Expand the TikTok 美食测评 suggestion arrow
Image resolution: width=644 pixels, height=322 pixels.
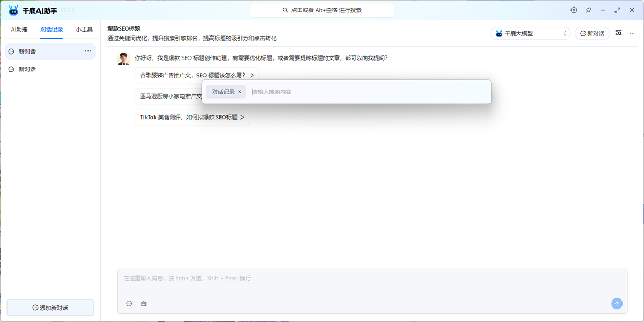pos(241,117)
